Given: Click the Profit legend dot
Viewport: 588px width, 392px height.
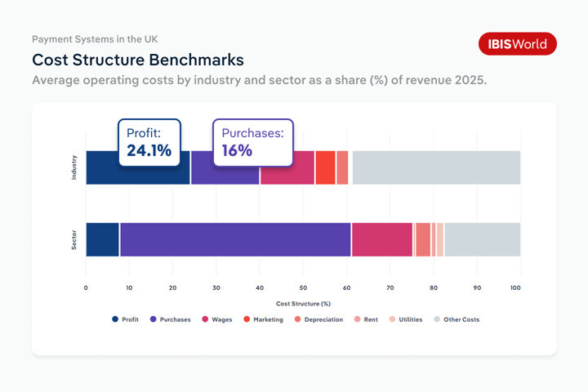Looking at the screenshot, I should point(115,319).
